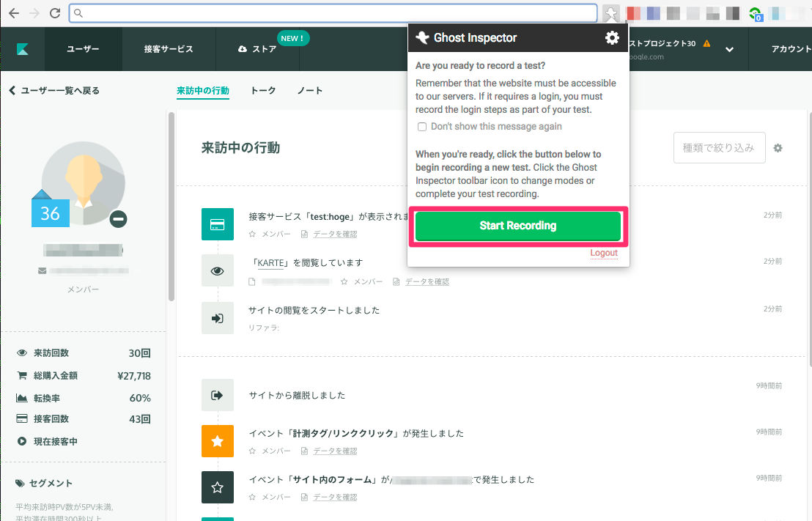Click the Ghost Inspector ghost logo
The image size is (812, 521).
tap(423, 37)
